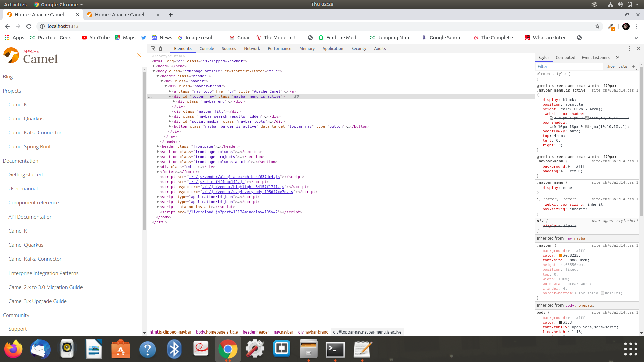644x362 pixels.
Task: Open the Getting started documentation link
Action: (x=25, y=174)
